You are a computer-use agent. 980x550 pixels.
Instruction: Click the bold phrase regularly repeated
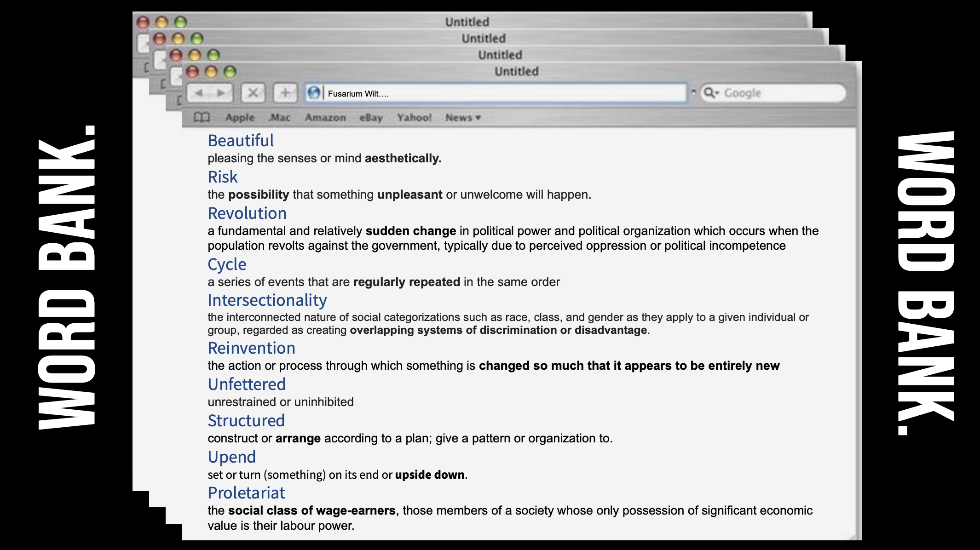tap(407, 282)
